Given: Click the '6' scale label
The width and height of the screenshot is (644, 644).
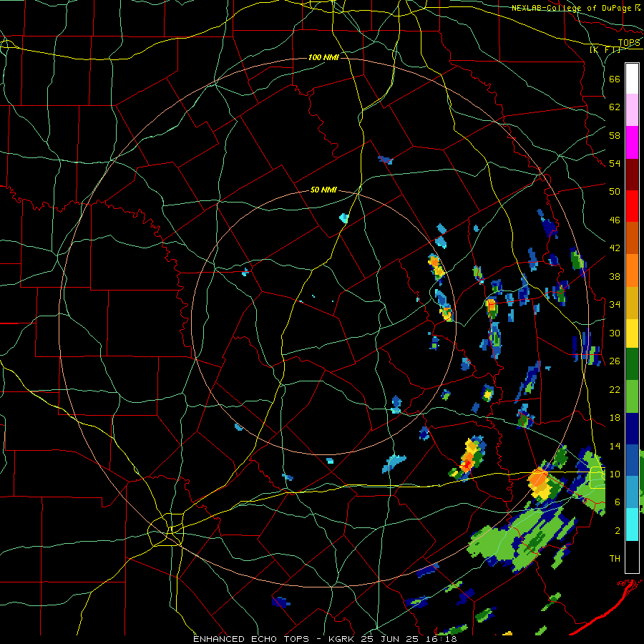Looking at the screenshot, I should [617, 502].
